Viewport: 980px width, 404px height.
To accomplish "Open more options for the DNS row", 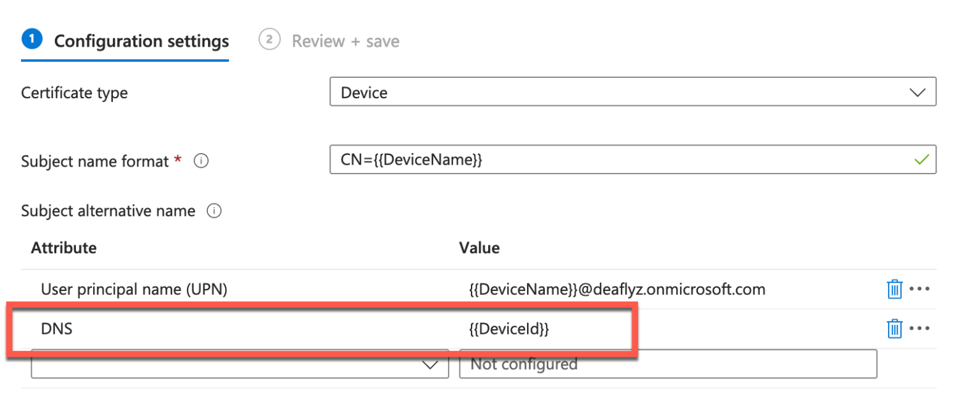I will tap(921, 329).
